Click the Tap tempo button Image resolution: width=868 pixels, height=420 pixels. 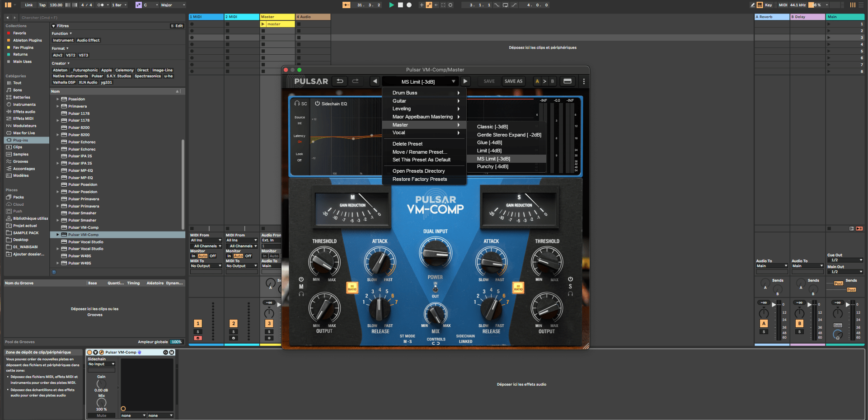coord(42,5)
